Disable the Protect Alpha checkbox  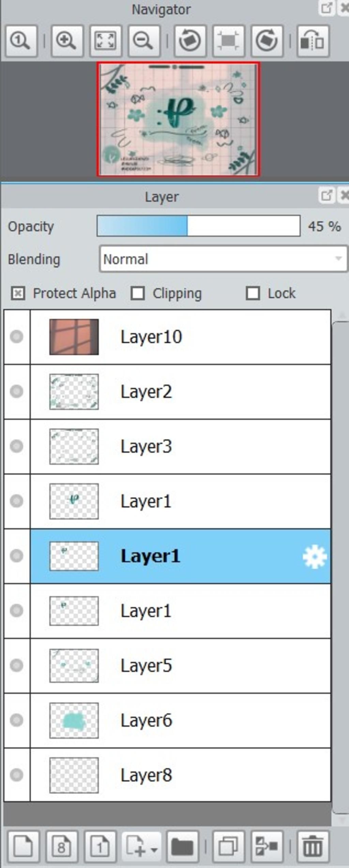point(18,293)
